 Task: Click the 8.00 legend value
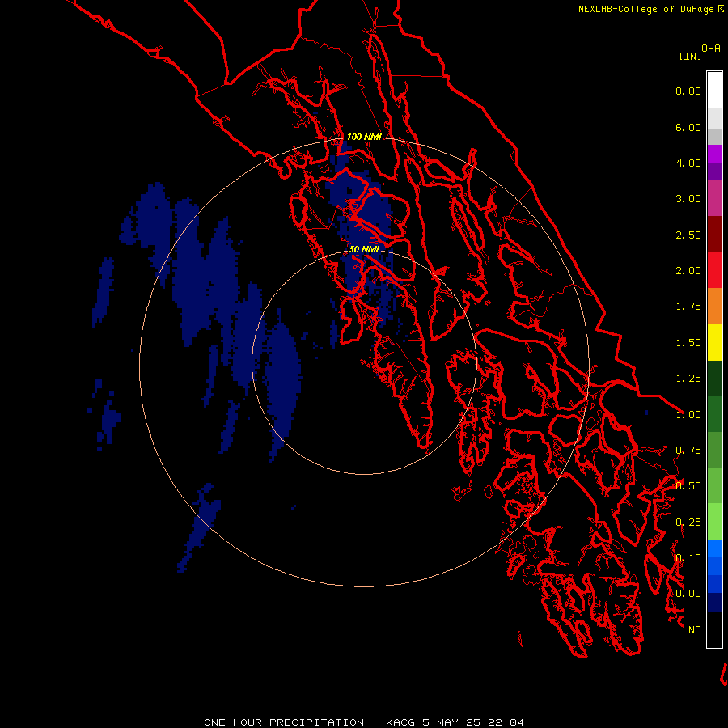click(688, 91)
